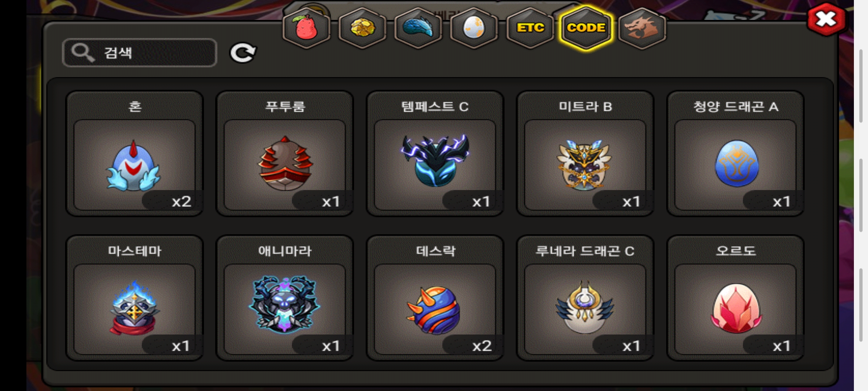Select the 템페스트 C egg

pyautogui.click(x=435, y=154)
